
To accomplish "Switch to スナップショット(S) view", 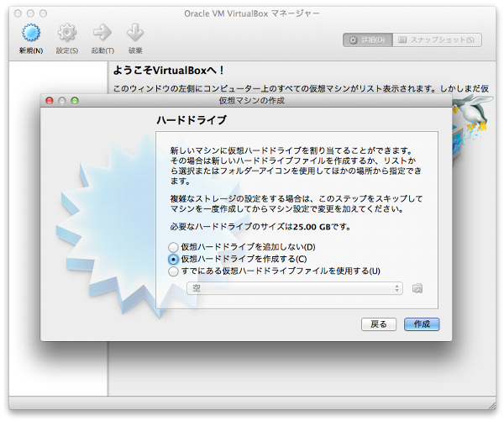I will 437,40.
